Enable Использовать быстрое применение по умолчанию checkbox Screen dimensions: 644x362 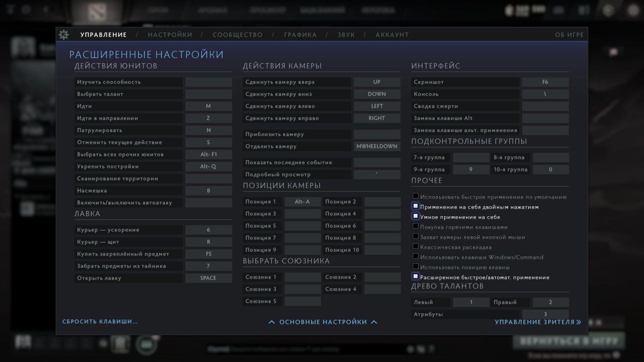(x=416, y=196)
